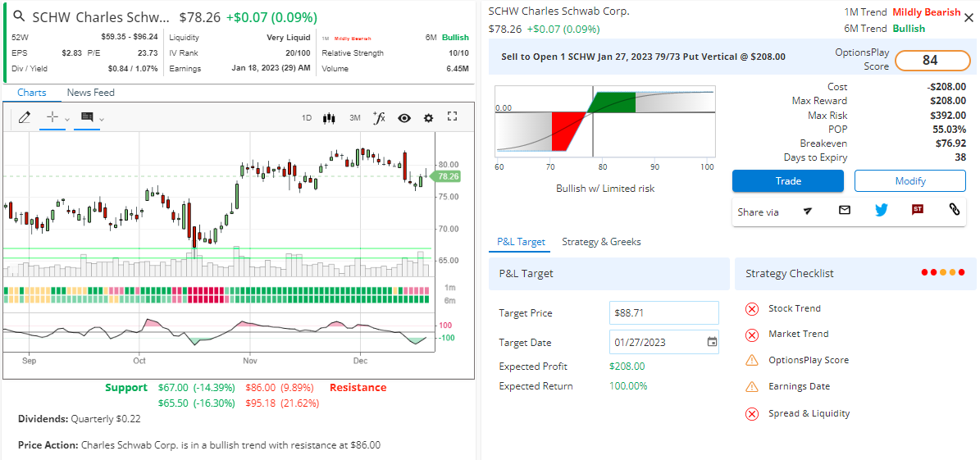Viewport: 980px width, 460px height.
Task: Share the trade on StockTwits ST icon
Action: 918,210
